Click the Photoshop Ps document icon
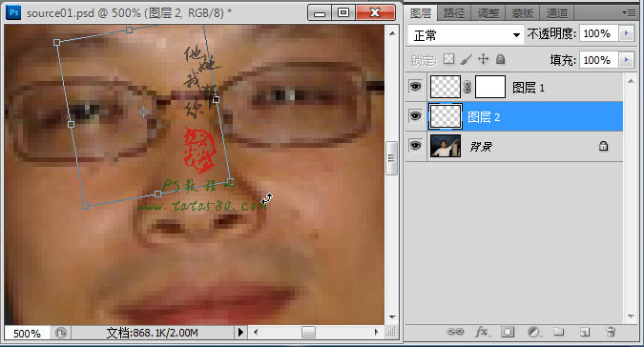644x347 pixels. [x=13, y=12]
